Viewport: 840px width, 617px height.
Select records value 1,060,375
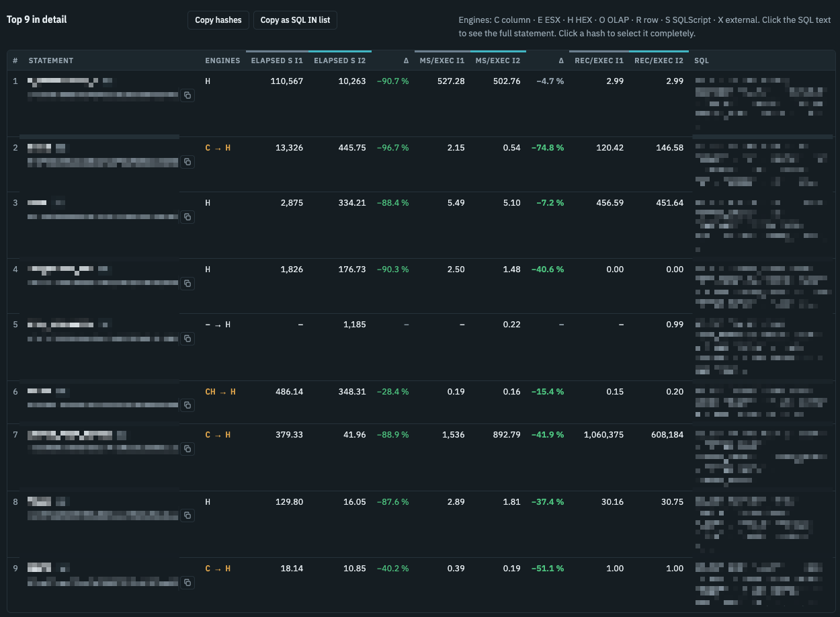(x=603, y=435)
